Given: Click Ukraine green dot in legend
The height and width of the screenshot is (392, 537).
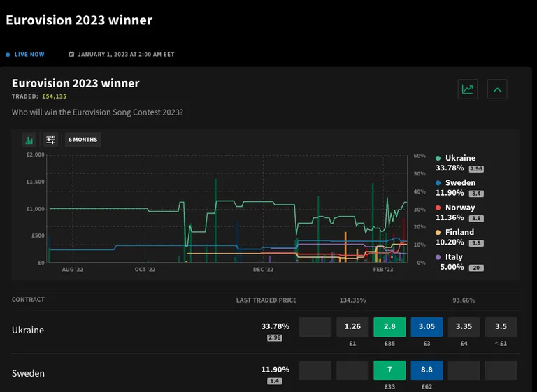Looking at the screenshot, I should (438, 158).
